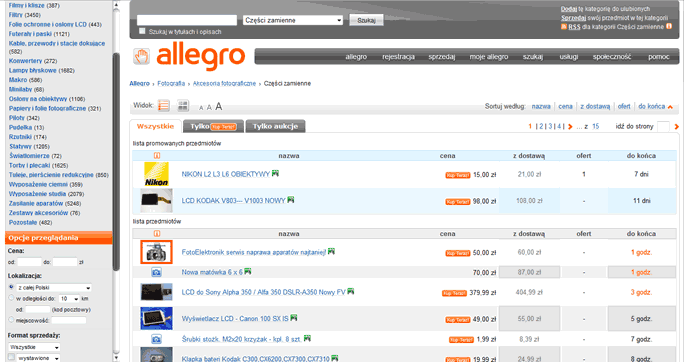Screen dimensions: 684x362
Task: Open the wystawione dropdown
Action: click(39, 358)
